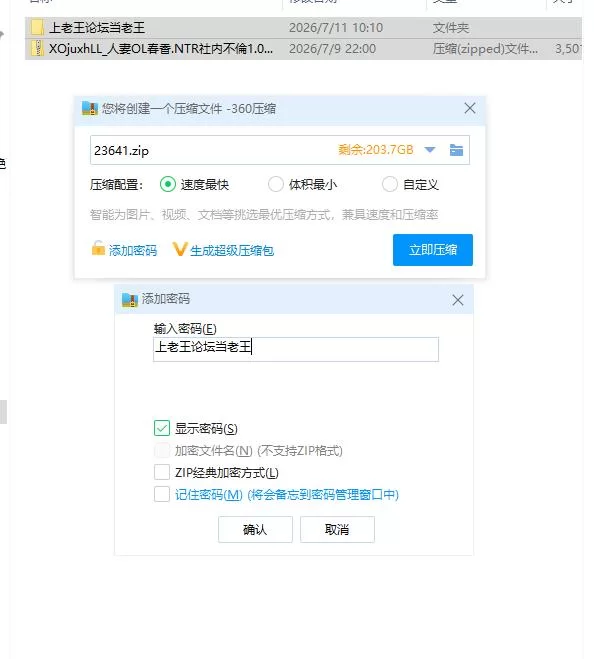Click the archive icon in 添加密码 dialog title
Viewport: 594px width, 659px height.
129,300
